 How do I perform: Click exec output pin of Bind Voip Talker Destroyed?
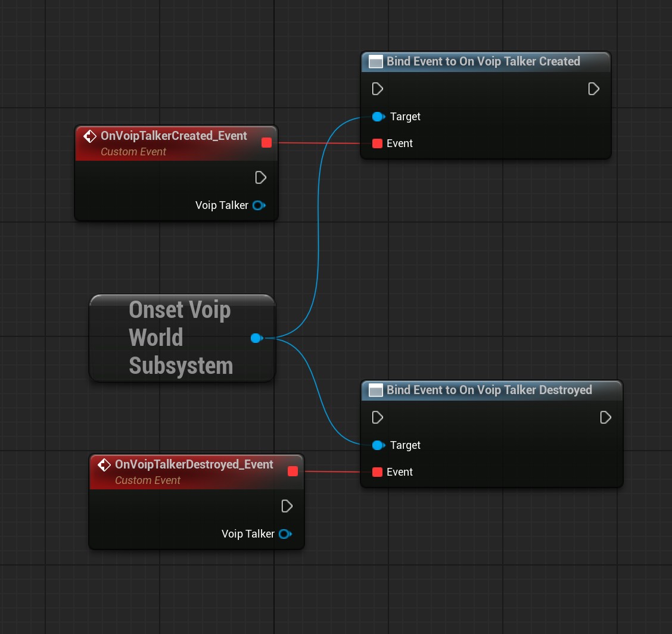point(605,417)
